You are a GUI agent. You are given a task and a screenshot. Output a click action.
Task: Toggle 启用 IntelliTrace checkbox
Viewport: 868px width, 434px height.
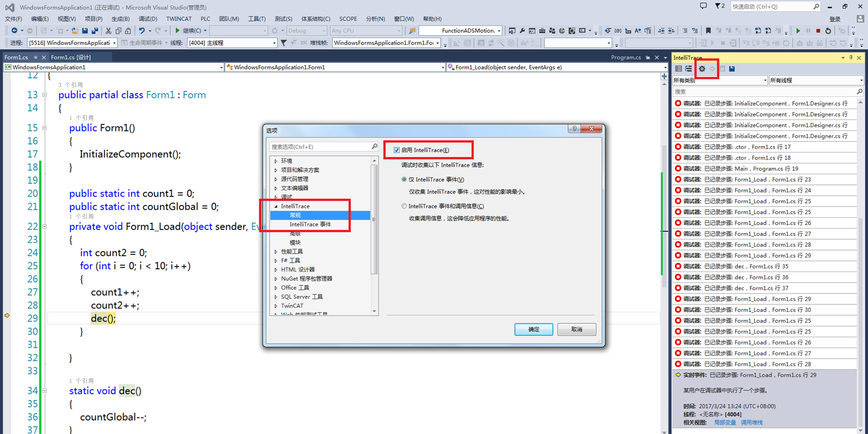397,150
